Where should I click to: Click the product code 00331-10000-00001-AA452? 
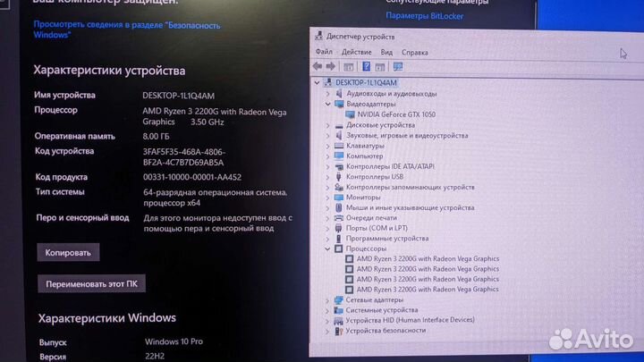(192, 177)
